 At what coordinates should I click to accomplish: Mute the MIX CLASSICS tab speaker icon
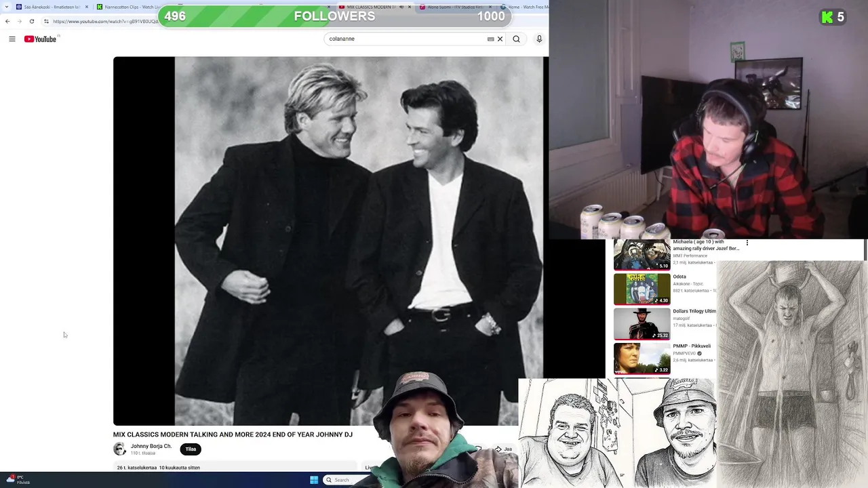pyautogui.click(x=401, y=7)
